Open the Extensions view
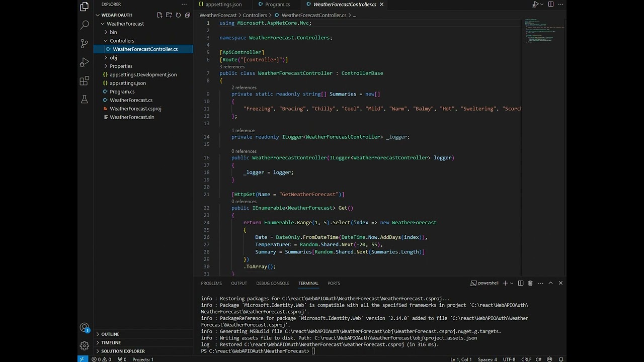The width and height of the screenshot is (644, 362). click(x=85, y=81)
